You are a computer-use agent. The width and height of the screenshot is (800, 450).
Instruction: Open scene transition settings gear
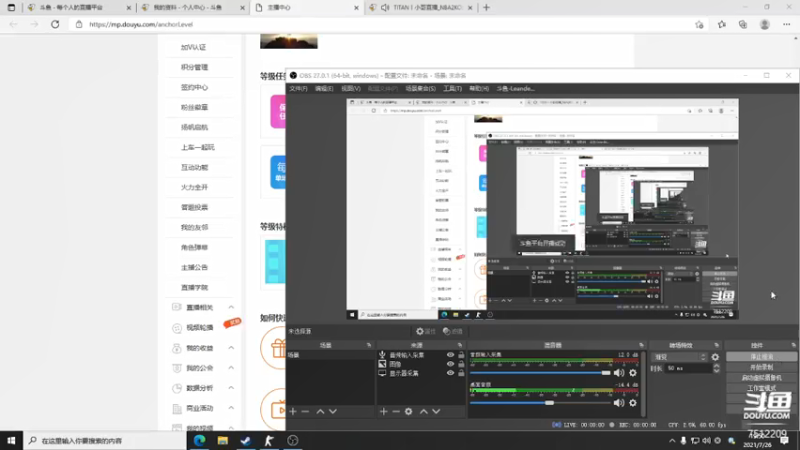click(x=715, y=357)
